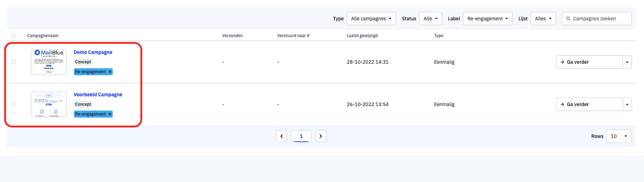Open the Demo Campagne MailBlue thumbnail
This screenshot has height=182, width=644.
point(49,62)
